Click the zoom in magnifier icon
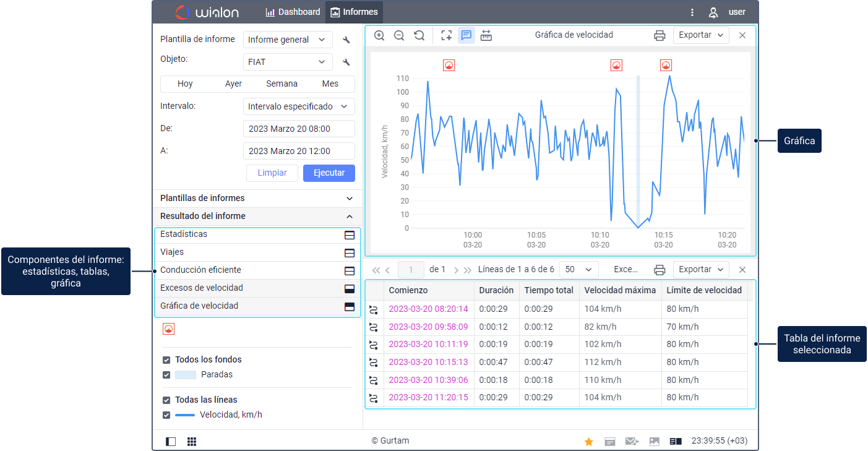 [379, 35]
